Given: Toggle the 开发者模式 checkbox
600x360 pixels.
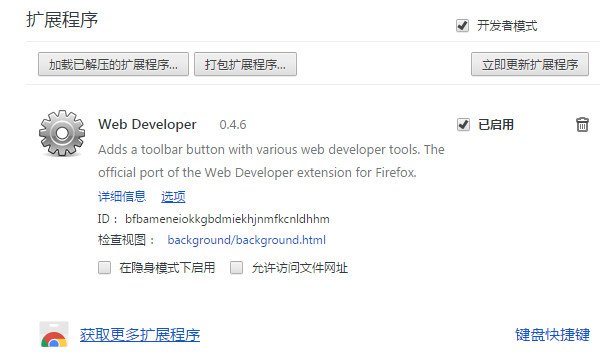Looking at the screenshot, I should click(x=462, y=26).
